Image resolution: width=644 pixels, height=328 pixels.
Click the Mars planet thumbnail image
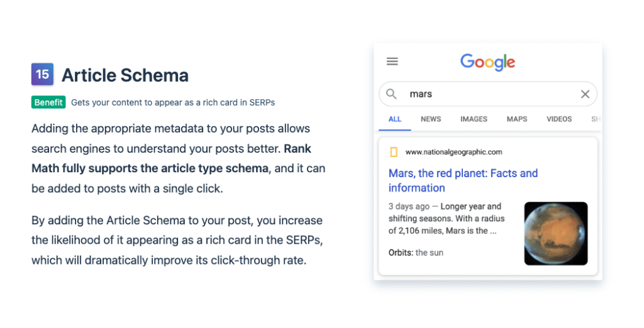[x=556, y=233]
